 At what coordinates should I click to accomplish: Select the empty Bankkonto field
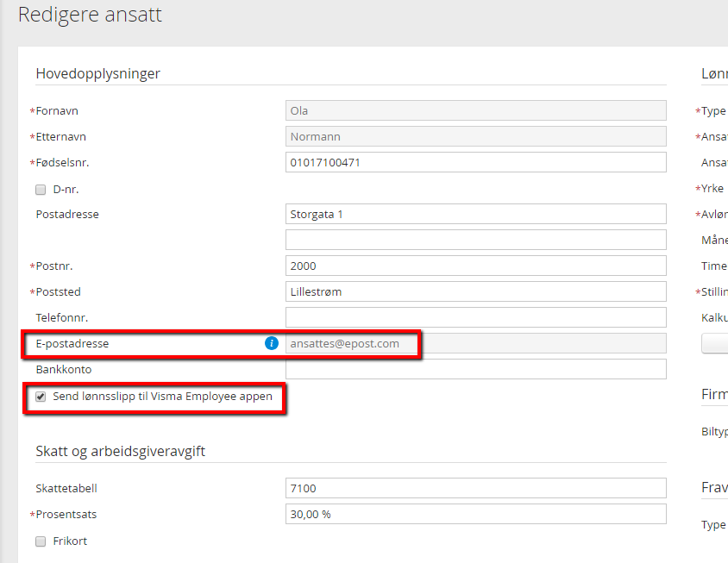475,369
